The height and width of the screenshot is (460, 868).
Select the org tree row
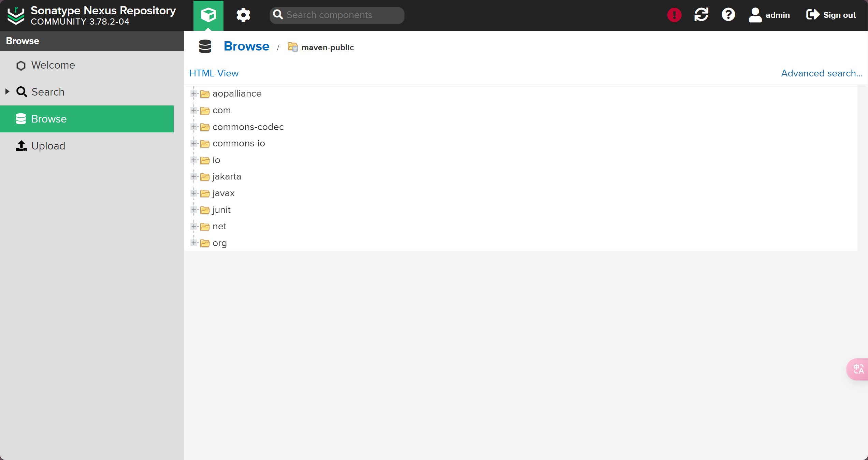tap(521, 243)
